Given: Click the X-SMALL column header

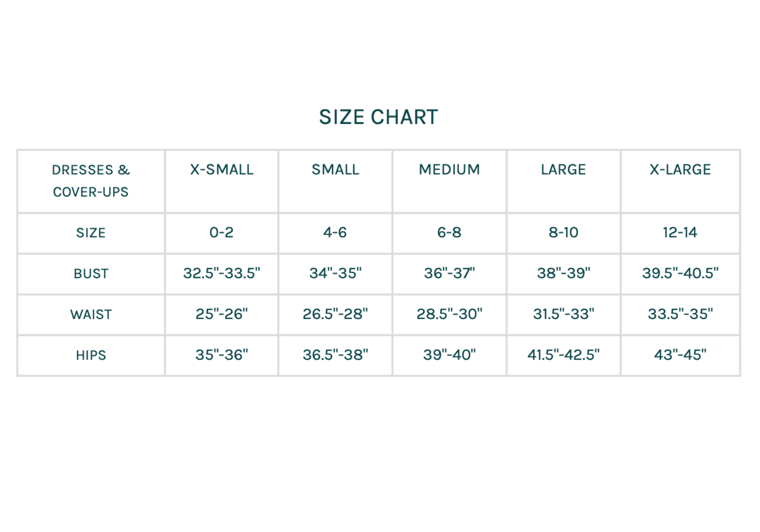Looking at the screenshot, I should point(222,169).
